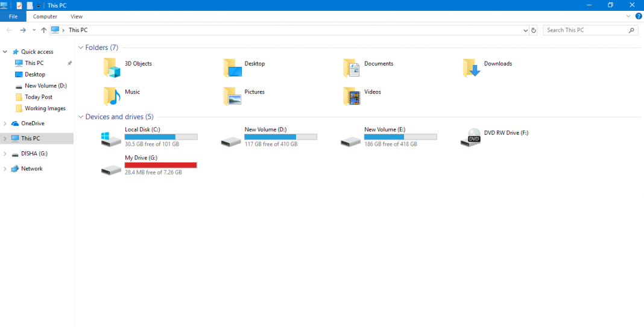Select the Local Disk (C:) drive icon
644x327 pixels.
coord(112,139)
